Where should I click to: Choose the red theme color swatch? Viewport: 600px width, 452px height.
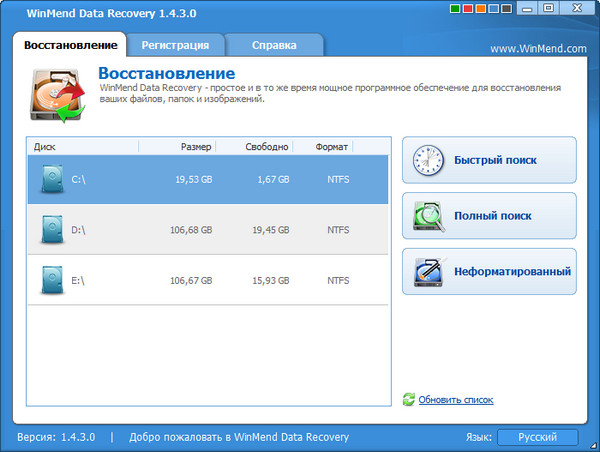(x=465, y=9)
